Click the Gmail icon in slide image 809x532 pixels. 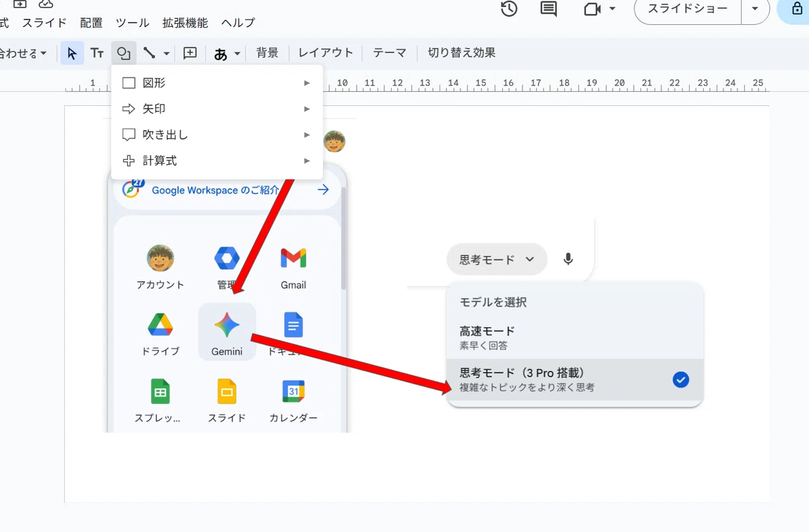(x=293, y=258)
